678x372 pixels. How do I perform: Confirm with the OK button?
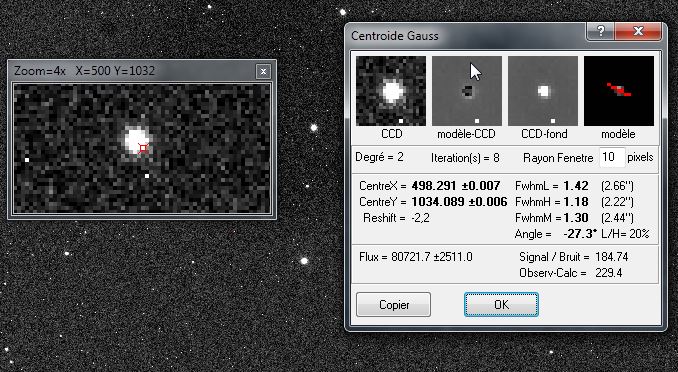[502, 305]
